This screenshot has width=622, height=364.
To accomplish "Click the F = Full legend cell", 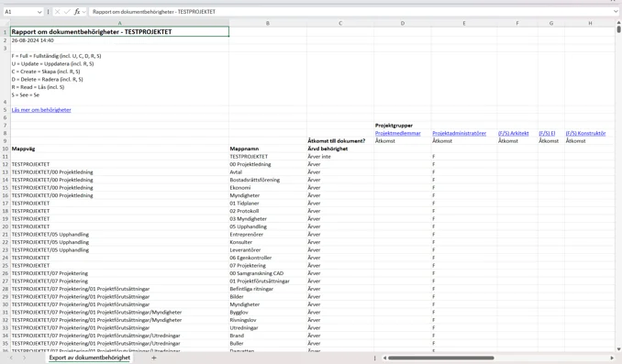I will tap(119, 79).
